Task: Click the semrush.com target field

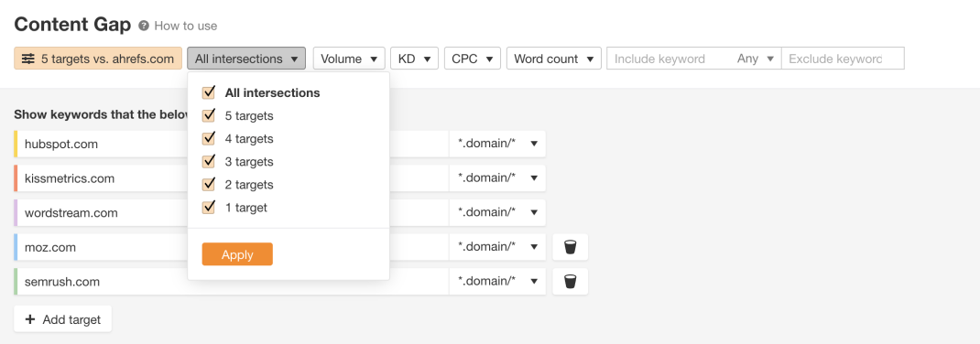Action: pos(233,282)
